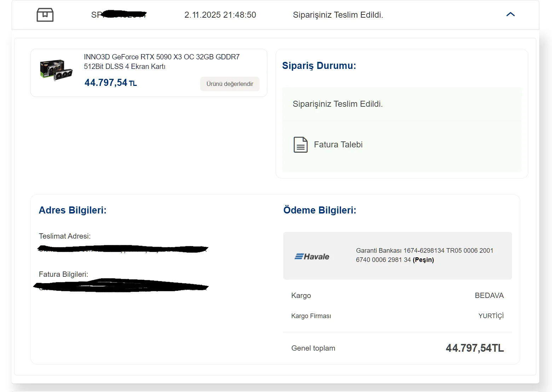Click the BEDAVA shipping cost value
The width and height of the screenshot is (552, 392).
(489, 296)
